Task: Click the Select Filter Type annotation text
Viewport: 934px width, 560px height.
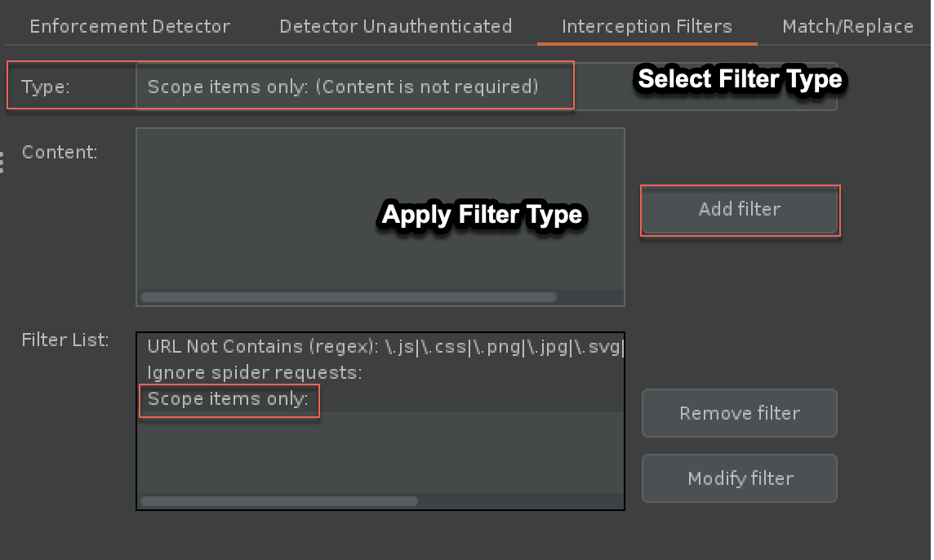Action: coord(739,79)
